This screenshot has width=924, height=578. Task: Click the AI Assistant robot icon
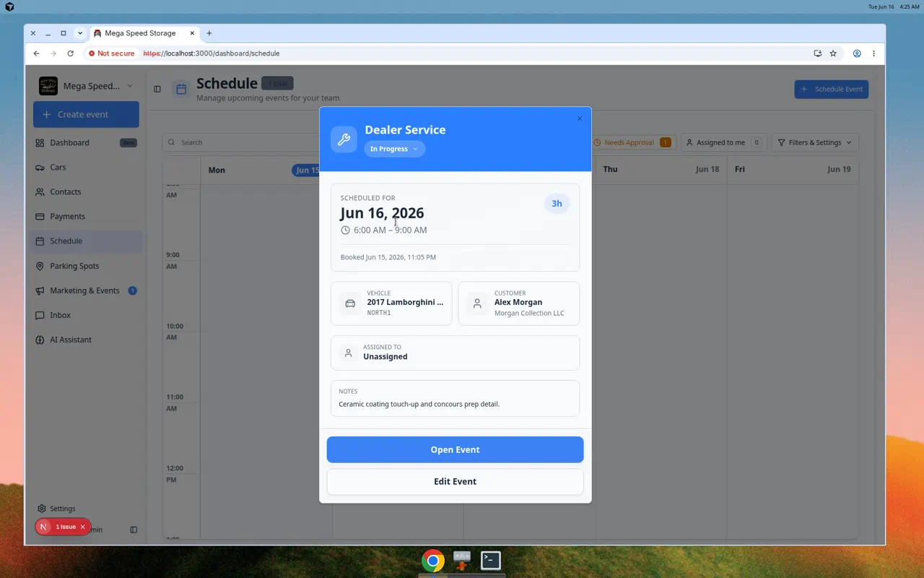click(40, 340)
